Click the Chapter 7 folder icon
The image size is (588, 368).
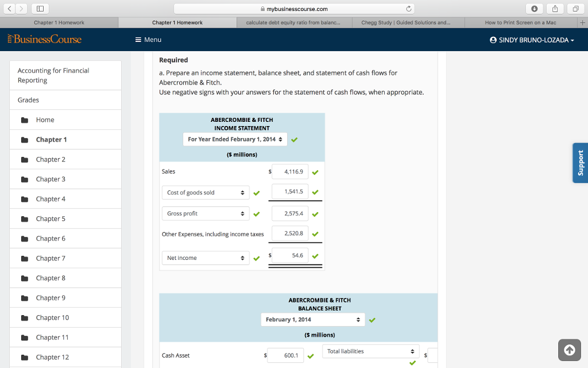pyautogui.click(x=25, y=258)
